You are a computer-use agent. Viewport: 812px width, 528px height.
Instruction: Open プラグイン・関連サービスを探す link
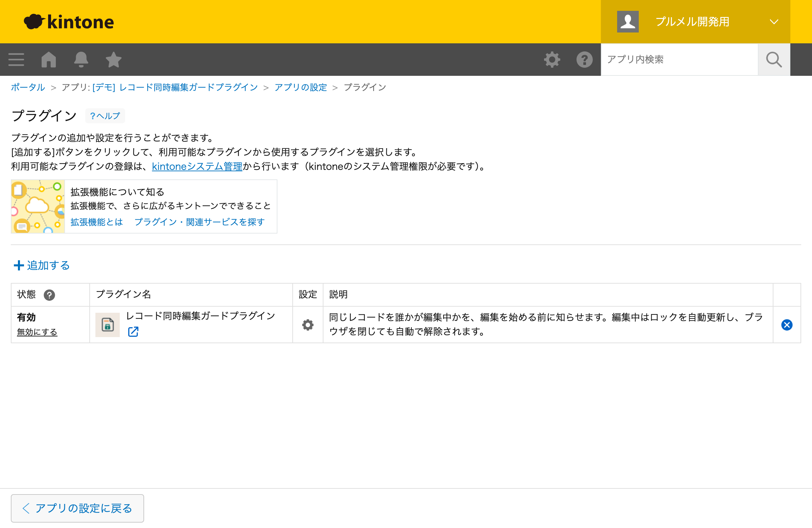point(200,222)
